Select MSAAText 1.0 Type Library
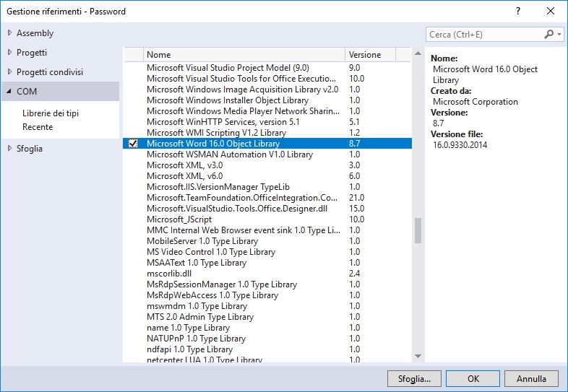The image size is (568, 392). tap(267, 263)
